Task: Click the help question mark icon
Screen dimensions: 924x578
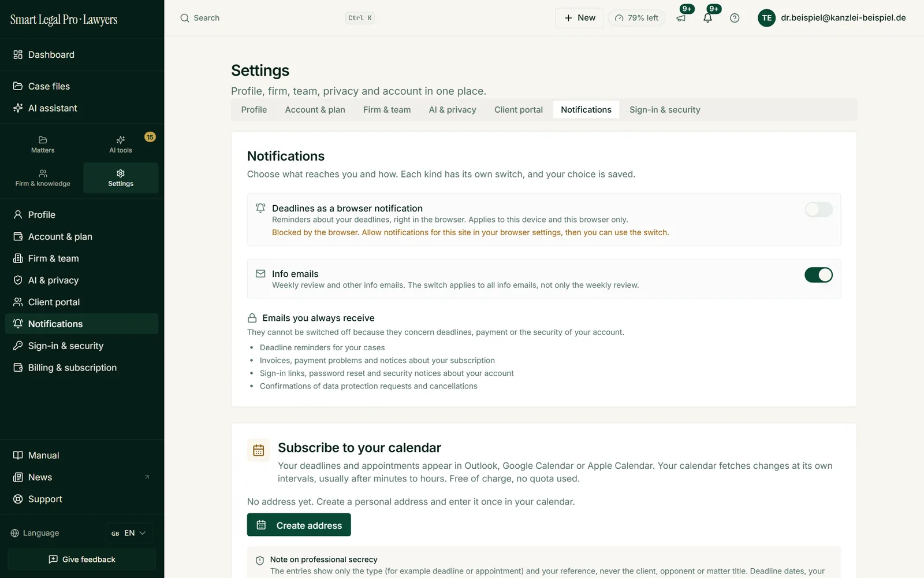Action: point(735,18)
